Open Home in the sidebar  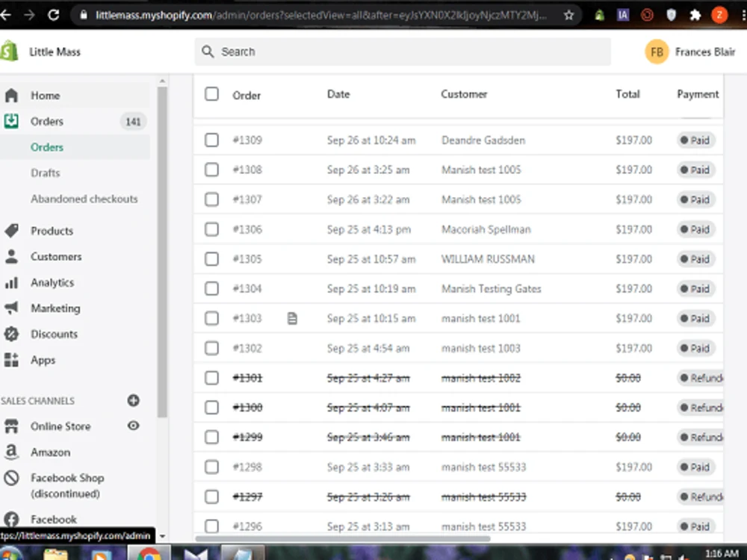tap(46, 96)
